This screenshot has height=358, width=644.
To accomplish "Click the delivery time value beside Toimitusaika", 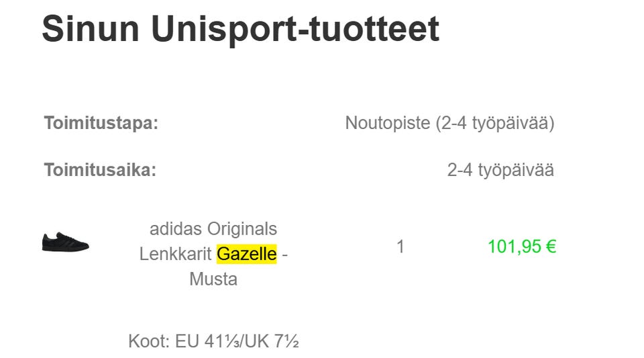I will click(x=500, y=170).
